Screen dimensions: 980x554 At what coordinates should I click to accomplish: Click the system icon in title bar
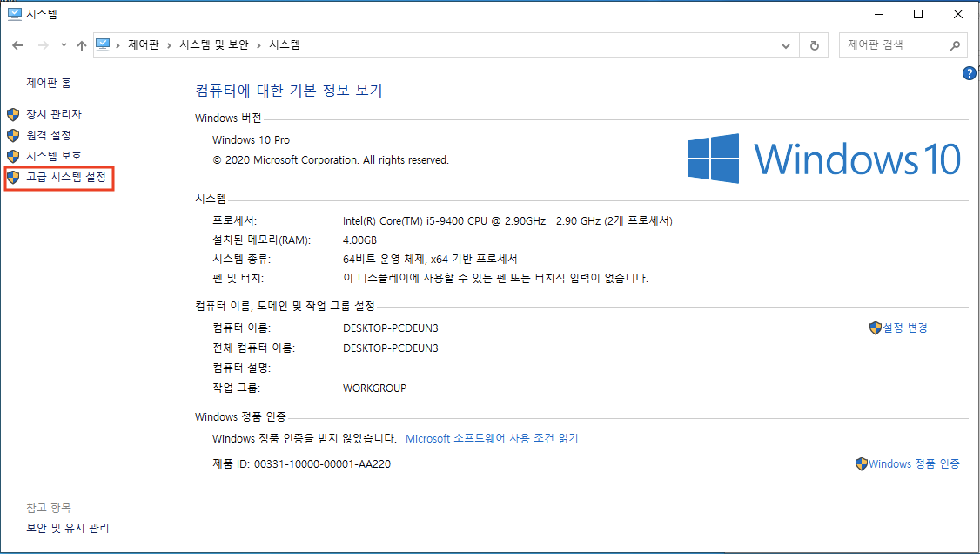pyautogui.click(x=15, y=14)
